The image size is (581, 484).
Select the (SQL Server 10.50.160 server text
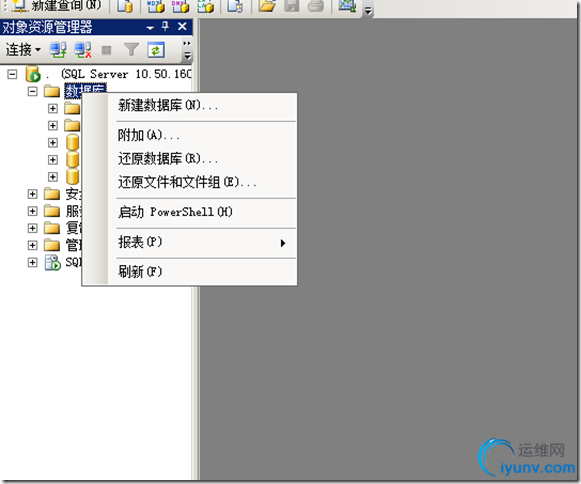[126, 74]
